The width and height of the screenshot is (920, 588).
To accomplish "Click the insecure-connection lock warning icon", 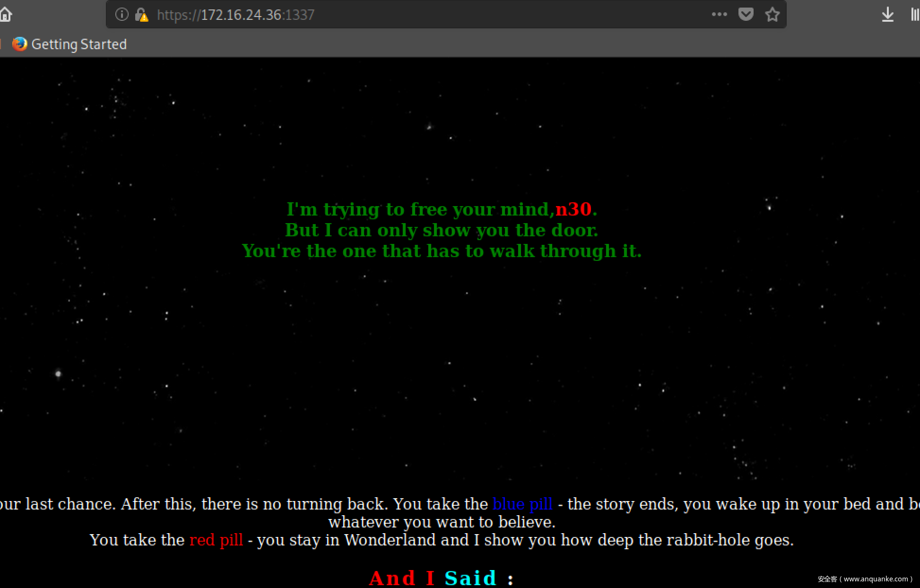I will pos(141,15).
